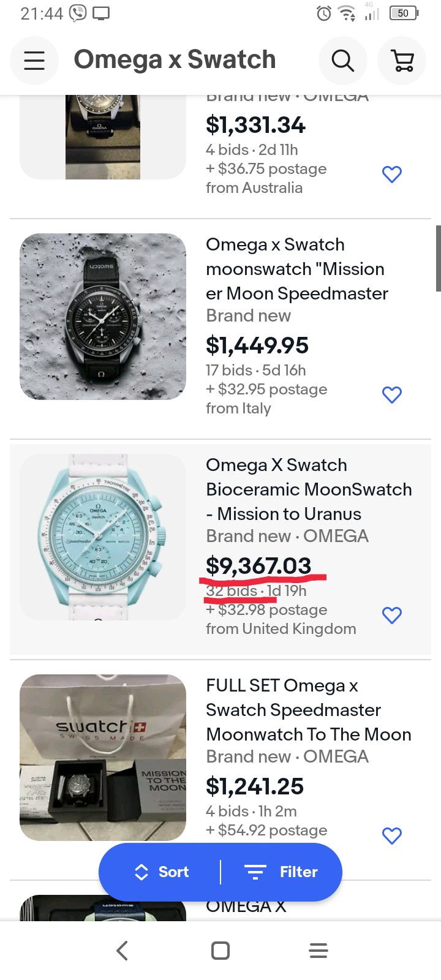Image resolution: width=441 pixels, height=980 pixels.
Task: Open the Mission to Uranus listing title
Action: click(x=308, y=489)
